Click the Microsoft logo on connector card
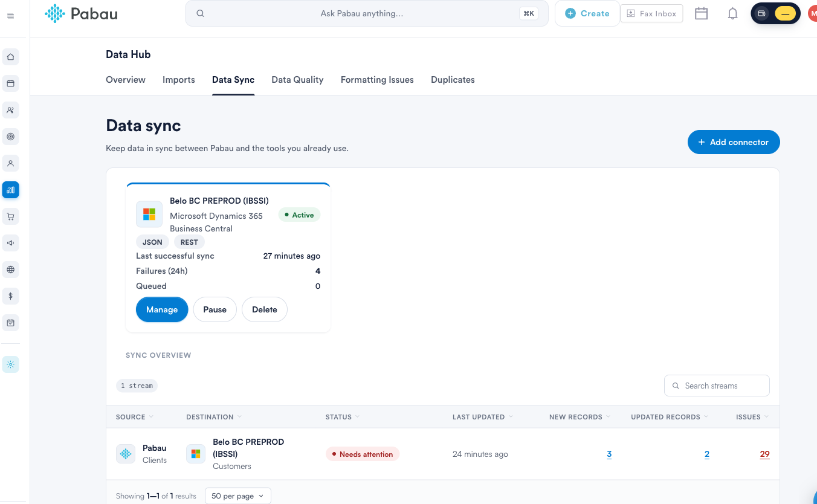Viewport: 817px width, 504px height. (x=149, y=214)
